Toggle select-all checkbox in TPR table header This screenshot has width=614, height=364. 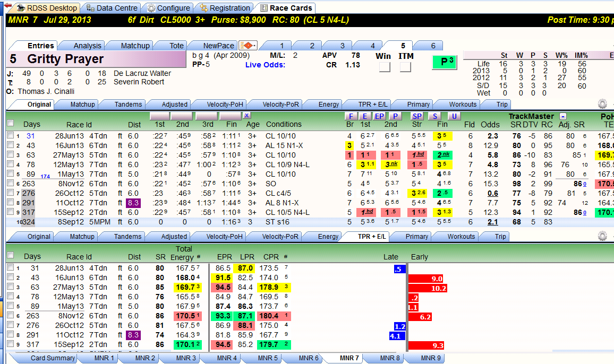11,255
